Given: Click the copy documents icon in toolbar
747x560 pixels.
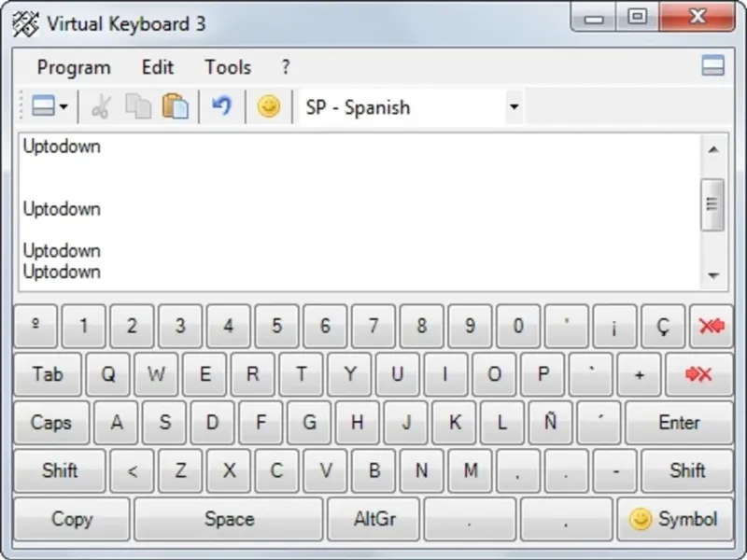Looking at the screenshot, I should coord(138,106).
